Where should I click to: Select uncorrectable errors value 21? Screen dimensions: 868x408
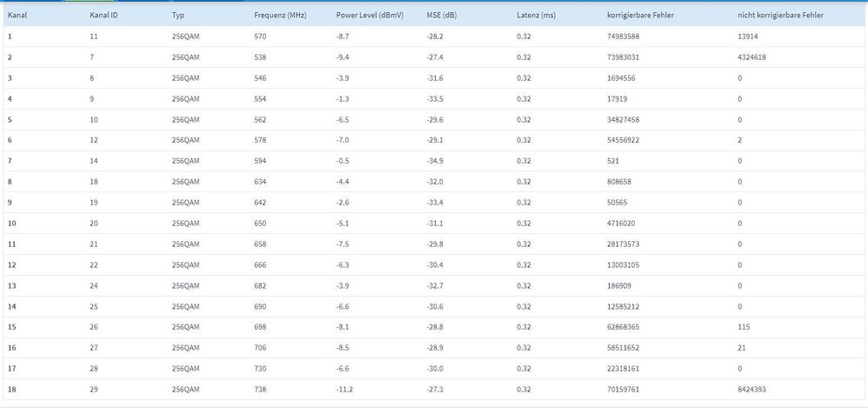742,348
